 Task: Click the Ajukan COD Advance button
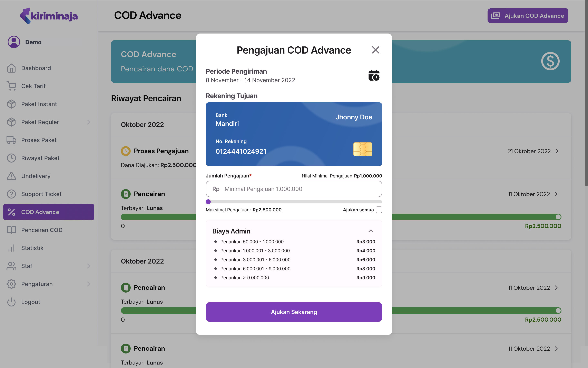528,16
